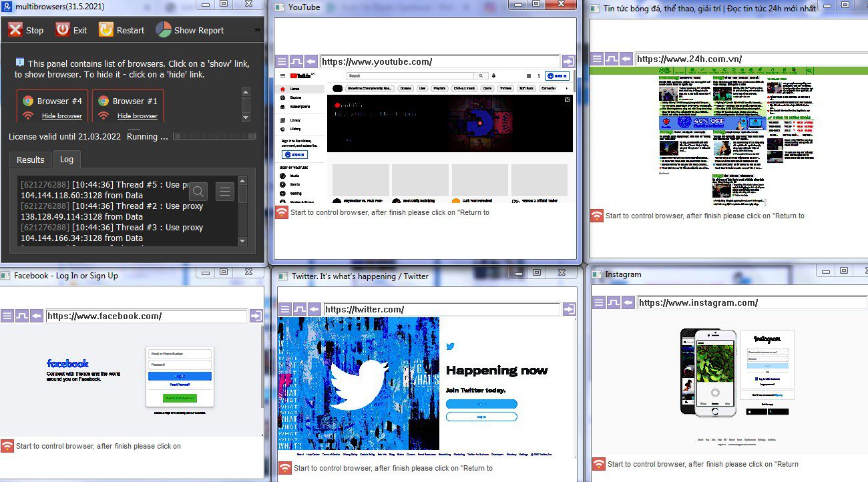Click the pulse-wave icon in YouTube window toolbar
Image resolution: width=868 pixels, height=482 pixels.
pos(296,61)
